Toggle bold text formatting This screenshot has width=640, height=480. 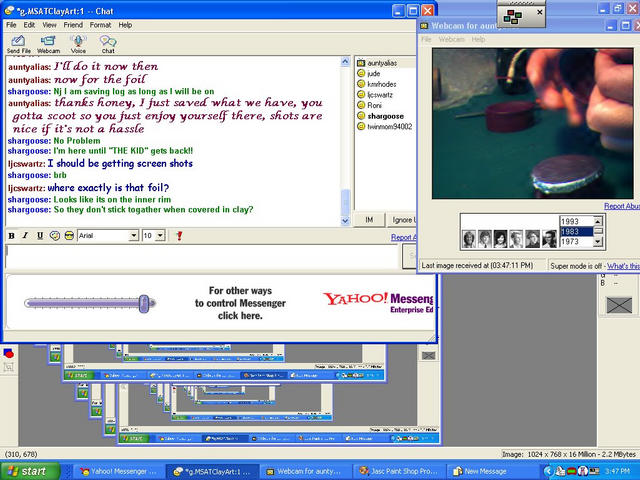point(11,236)
